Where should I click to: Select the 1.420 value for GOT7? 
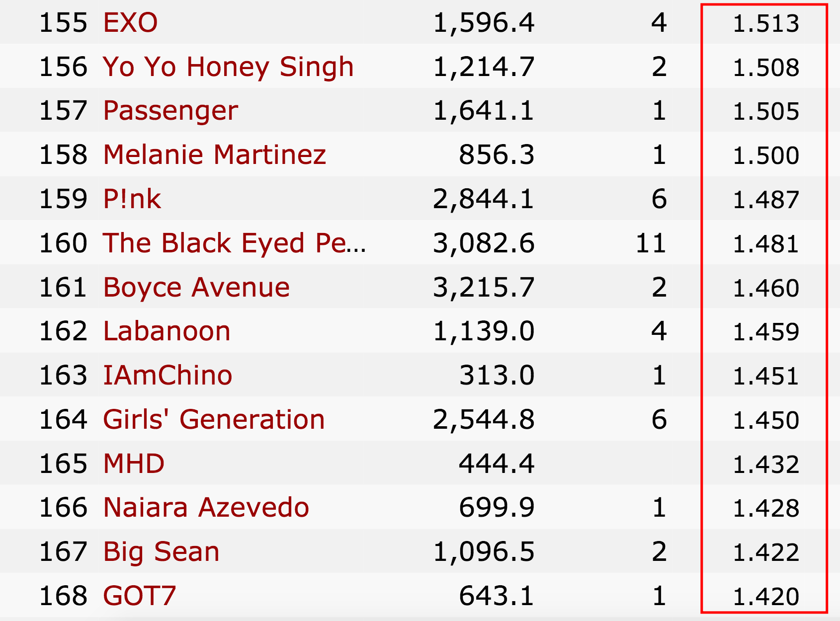[x=766, y=596]
